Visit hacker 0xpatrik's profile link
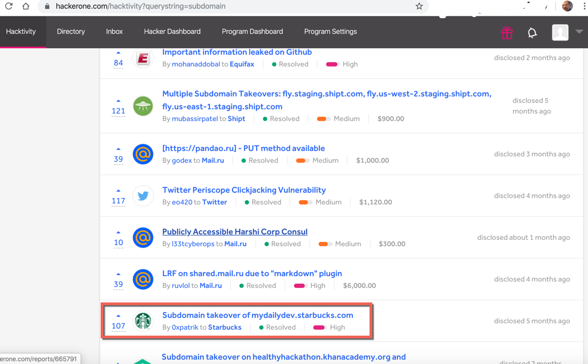 185,327
